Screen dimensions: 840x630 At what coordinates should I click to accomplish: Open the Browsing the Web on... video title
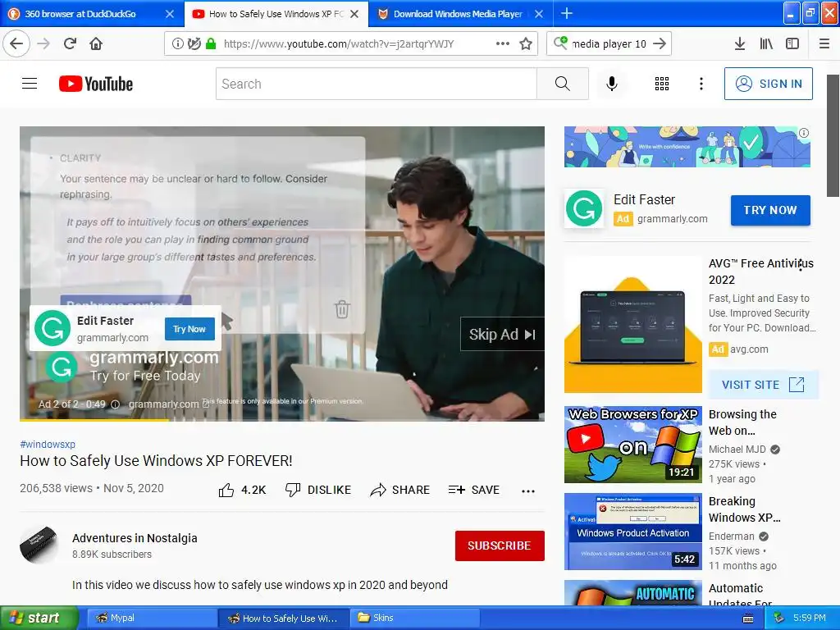[742, 422]
